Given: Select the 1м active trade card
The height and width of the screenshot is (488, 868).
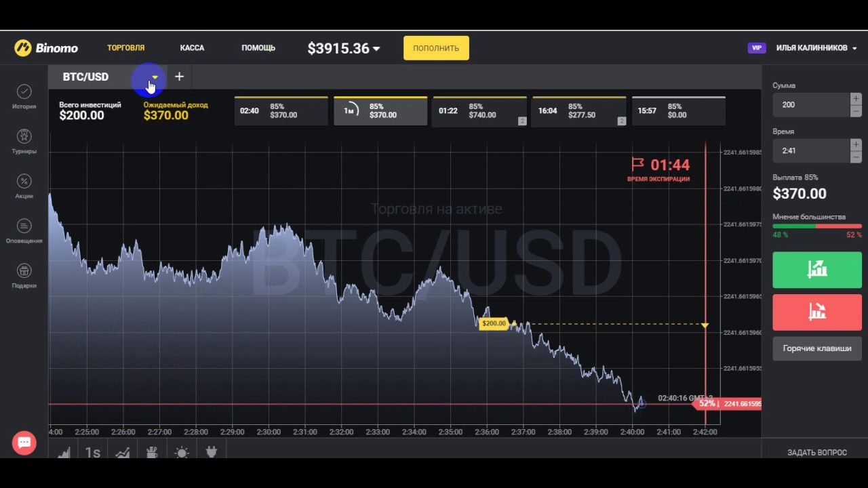Looking at the screenshot, I should click(x=380, y=111).
